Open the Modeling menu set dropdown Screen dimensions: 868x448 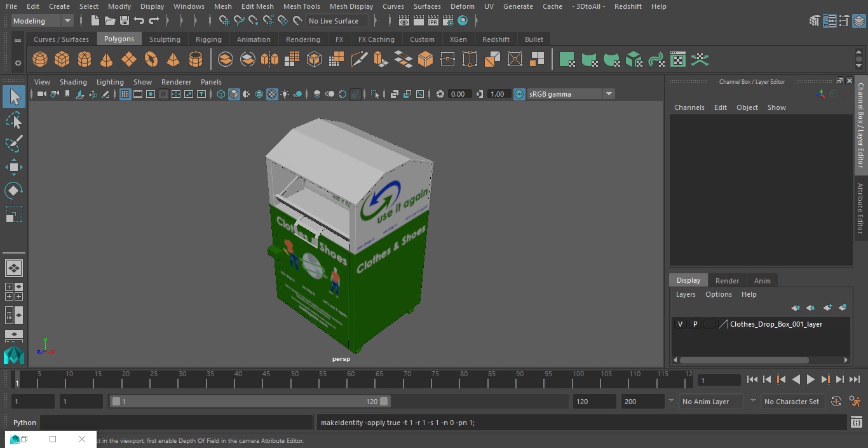43,21
